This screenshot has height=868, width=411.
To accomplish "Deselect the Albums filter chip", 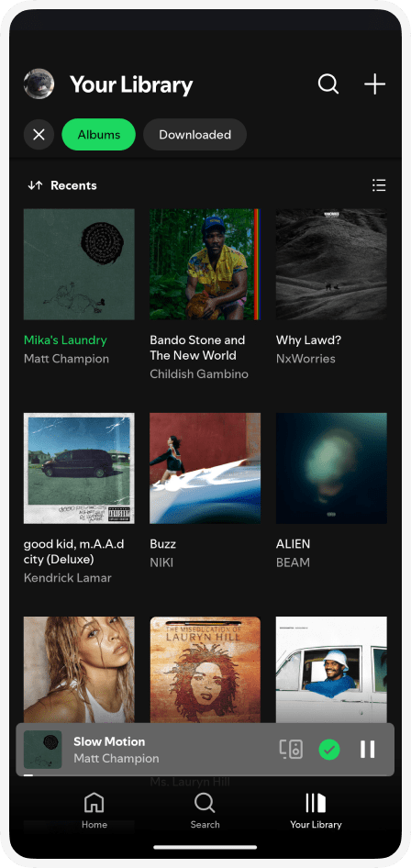I will tap(98, 135).
